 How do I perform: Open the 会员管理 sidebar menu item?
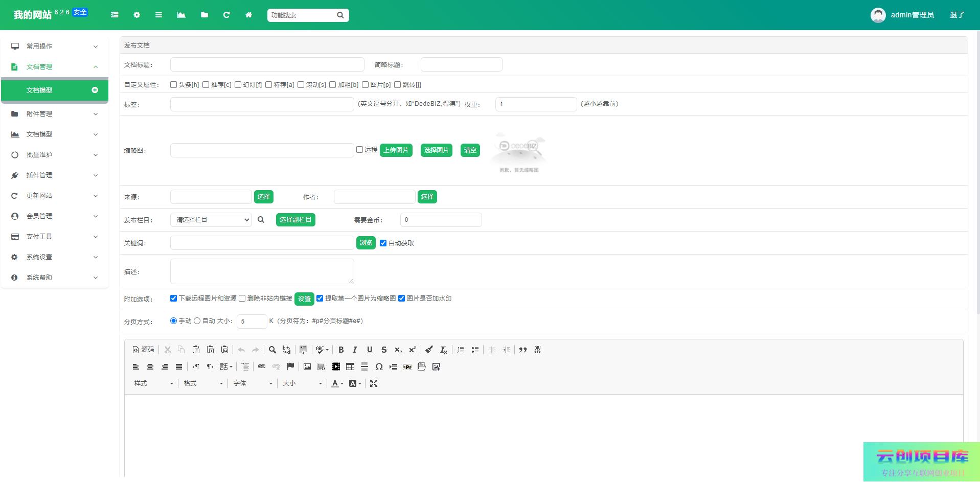point(55,216)
